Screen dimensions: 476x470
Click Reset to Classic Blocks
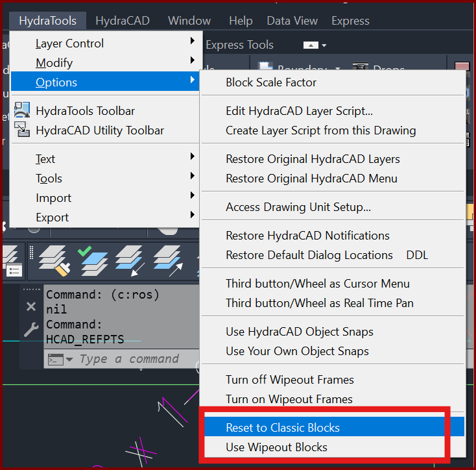282,428
